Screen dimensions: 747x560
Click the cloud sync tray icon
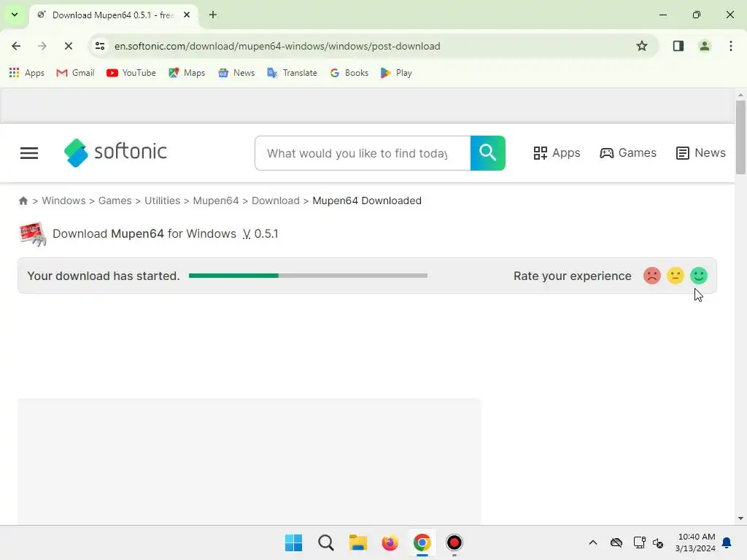pos(616,542)
